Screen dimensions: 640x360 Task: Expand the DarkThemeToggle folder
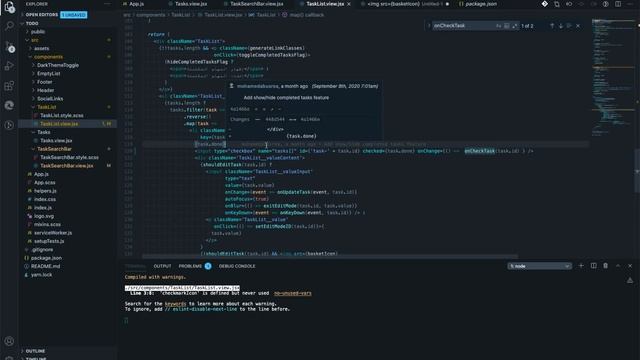58,65
